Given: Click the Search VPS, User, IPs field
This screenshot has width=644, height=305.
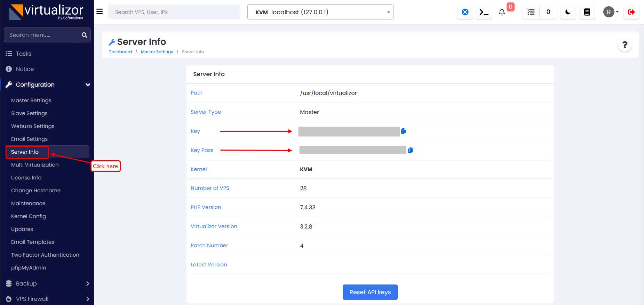Looking at the screenshot, I should click(x=174, y=12).
